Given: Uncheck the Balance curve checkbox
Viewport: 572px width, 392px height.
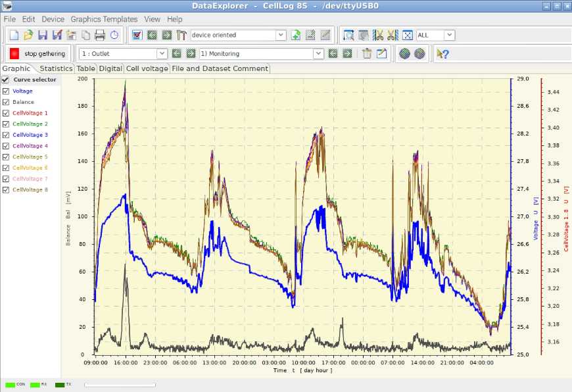Looking at the screenshot, I should 6,102.
